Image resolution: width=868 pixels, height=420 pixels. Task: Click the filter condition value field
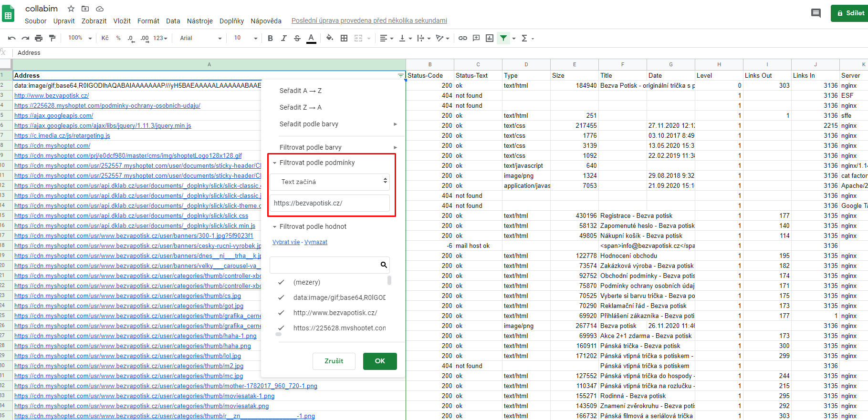coord(330,203)
